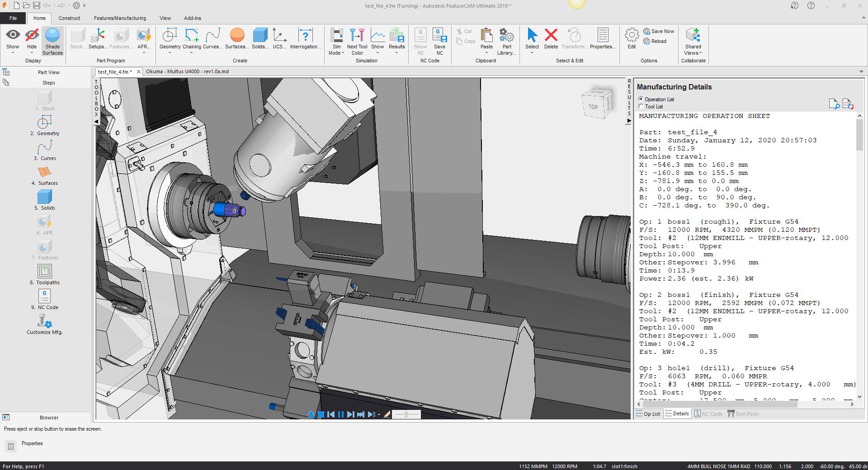Expand the simulation Show dropdown arrow
The image size is (868, 470).
tap(377, 53)
